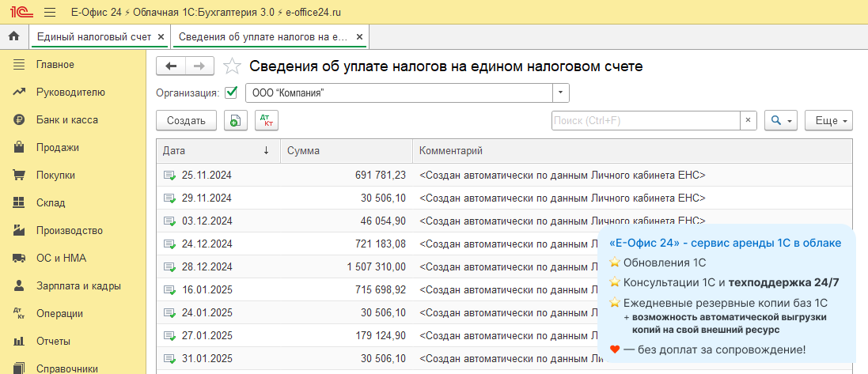Click the Дт/Кт postings icon button

click(266, 120)
